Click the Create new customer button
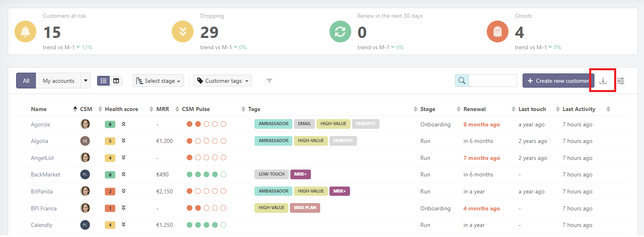The height and width of the screenshot is (237, 644). [x=558, y=81]
